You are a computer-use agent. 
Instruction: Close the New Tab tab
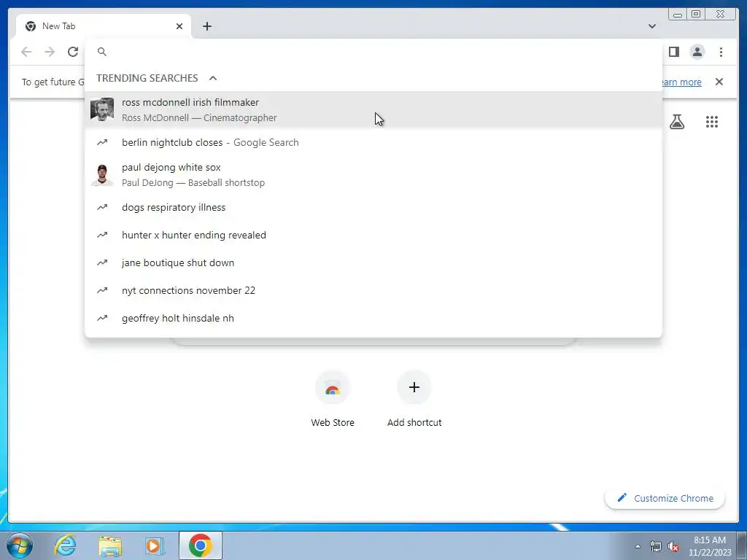[179, 26]
